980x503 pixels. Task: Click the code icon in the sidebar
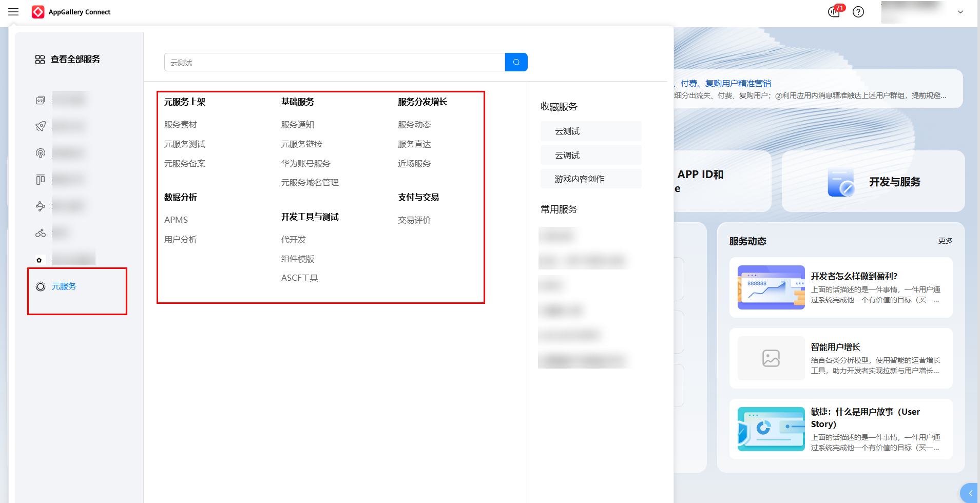coord(40,99)
